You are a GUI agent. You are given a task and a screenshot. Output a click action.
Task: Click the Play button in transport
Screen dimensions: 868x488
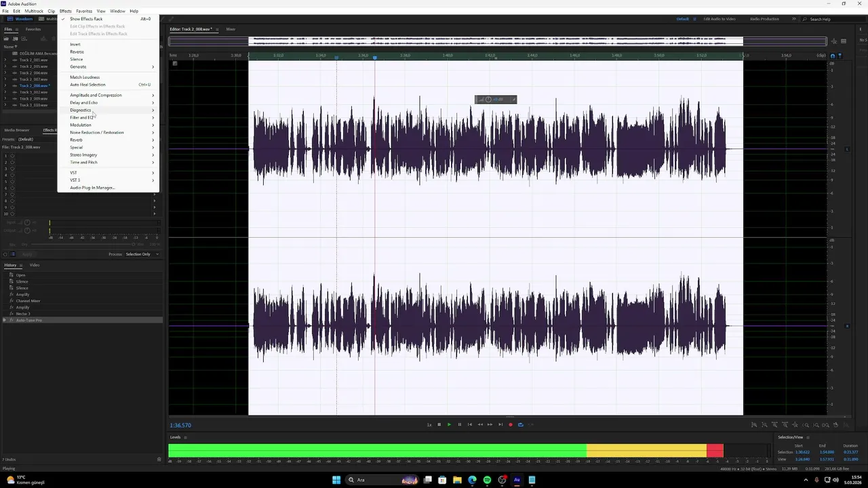449,425
